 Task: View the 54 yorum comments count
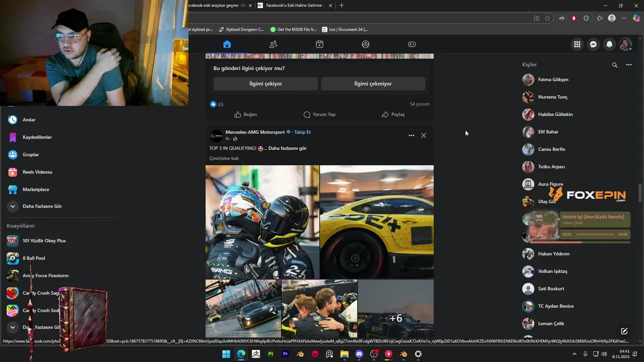[x=419, y=104]
